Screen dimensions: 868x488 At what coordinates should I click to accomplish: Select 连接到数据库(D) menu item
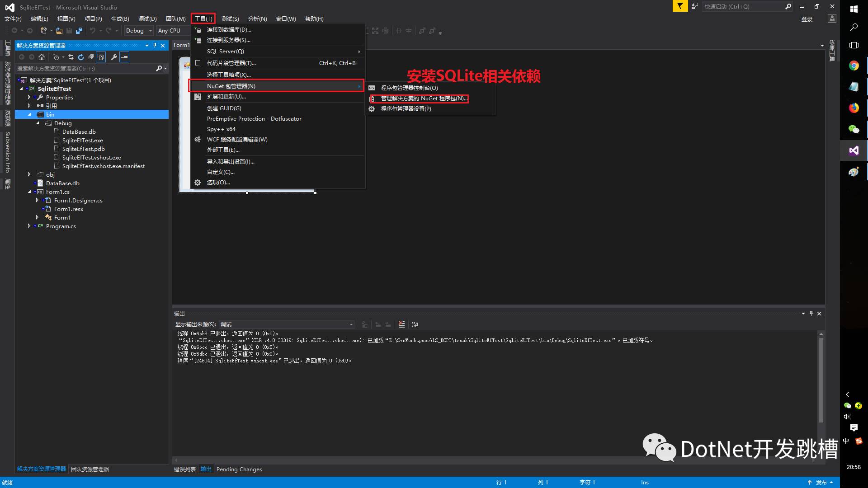[x=229, y=30]
